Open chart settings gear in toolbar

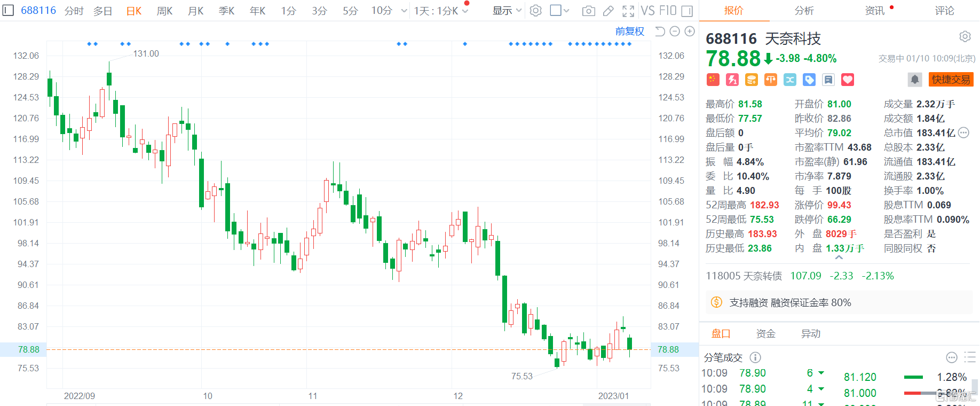coord(535,11)
